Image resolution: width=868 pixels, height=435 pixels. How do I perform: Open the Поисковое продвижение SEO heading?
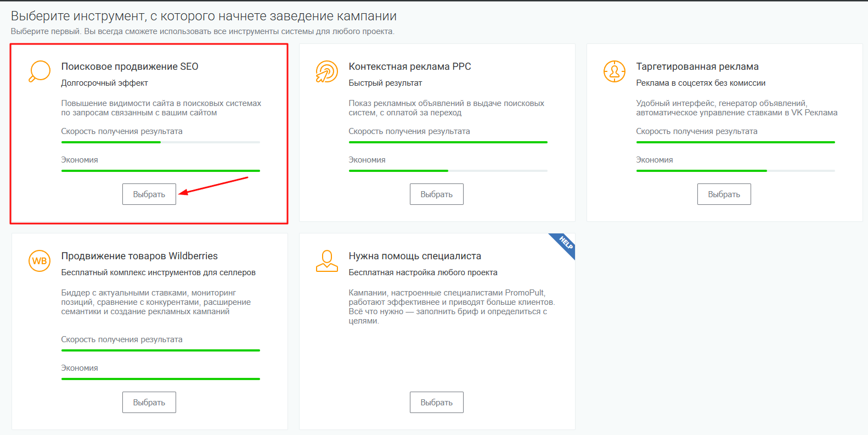[129, 66]
